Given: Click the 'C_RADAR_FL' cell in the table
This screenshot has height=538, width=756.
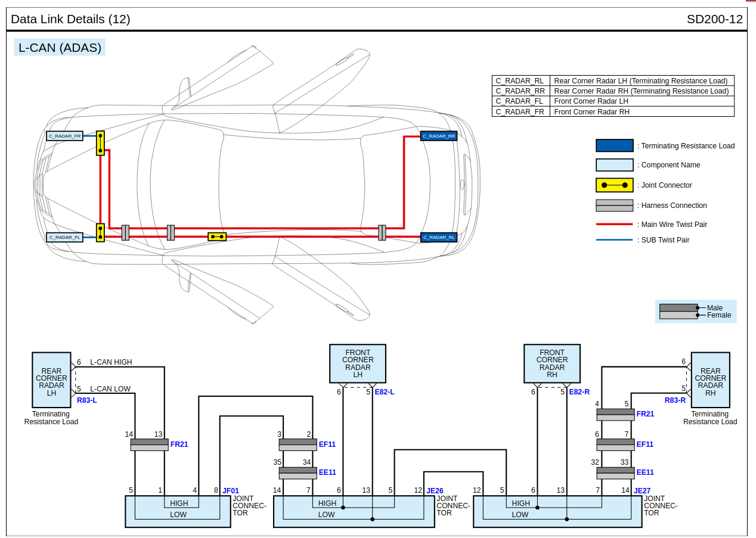Looking at the screenshot, I should point(520,101).
